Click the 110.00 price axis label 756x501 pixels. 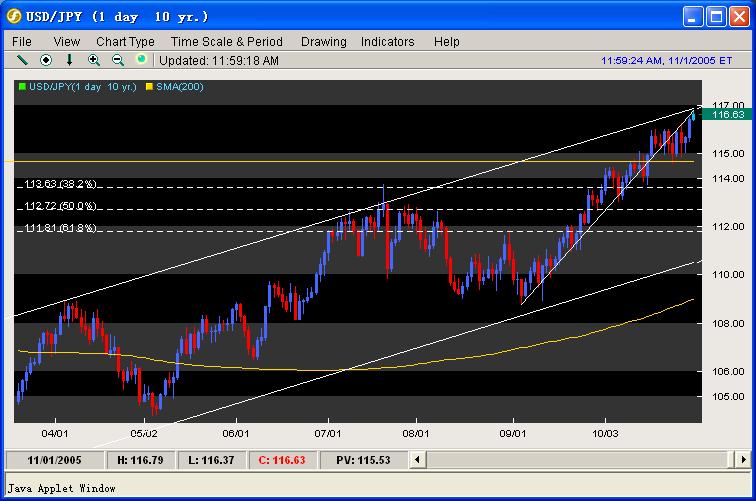tap(728, 274)
